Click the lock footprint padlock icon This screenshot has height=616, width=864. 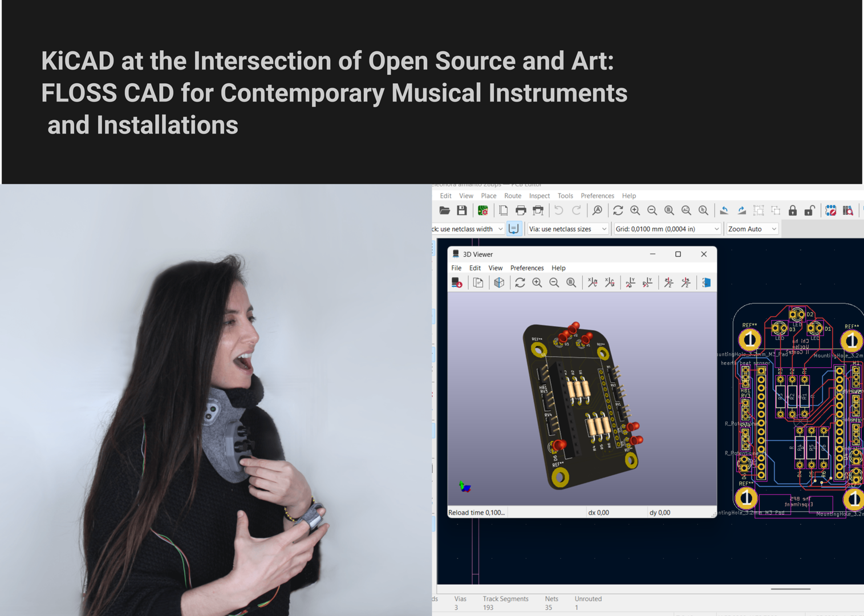pyautogui.click(x=793, y=211)
